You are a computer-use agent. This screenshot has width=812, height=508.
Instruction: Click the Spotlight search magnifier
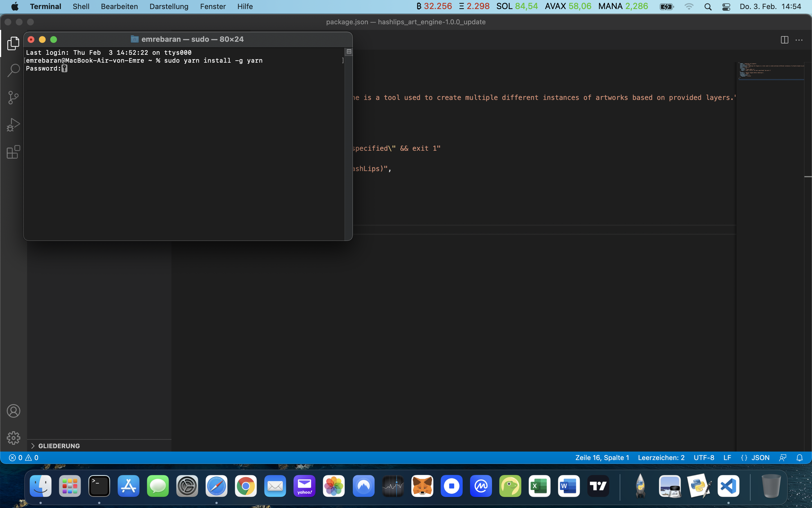point(708,7)
